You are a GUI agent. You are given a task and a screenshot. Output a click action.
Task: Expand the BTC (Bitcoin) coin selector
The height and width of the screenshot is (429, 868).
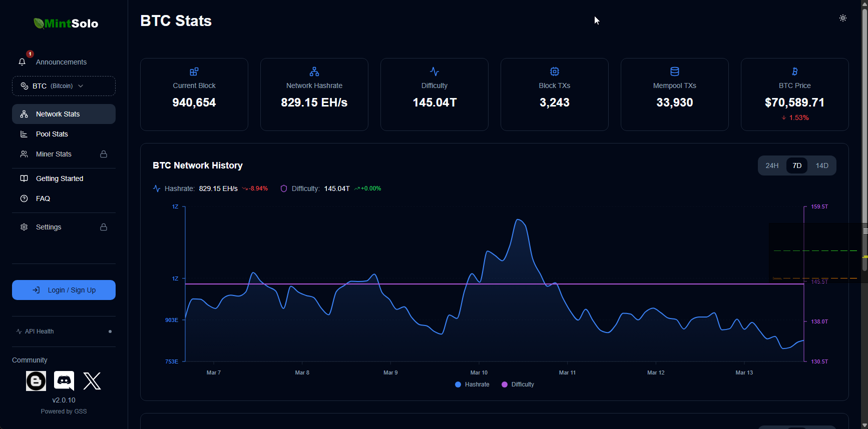(x=64, y=86)
